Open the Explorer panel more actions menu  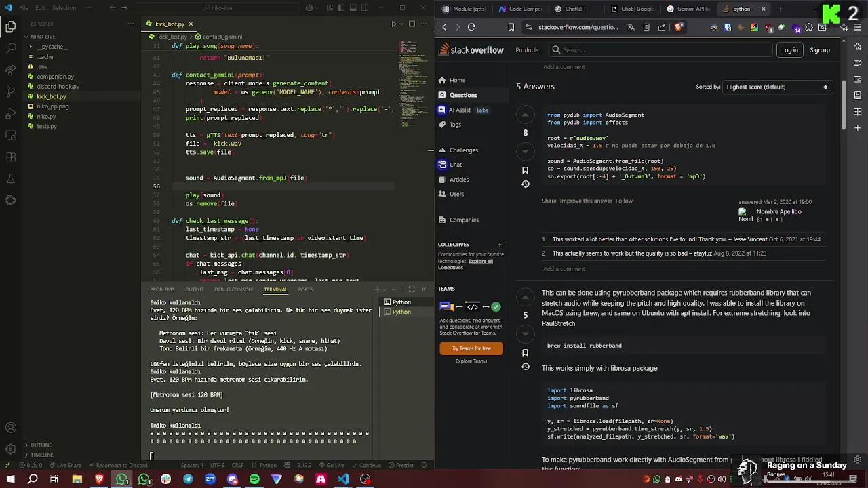coord(132,24)
